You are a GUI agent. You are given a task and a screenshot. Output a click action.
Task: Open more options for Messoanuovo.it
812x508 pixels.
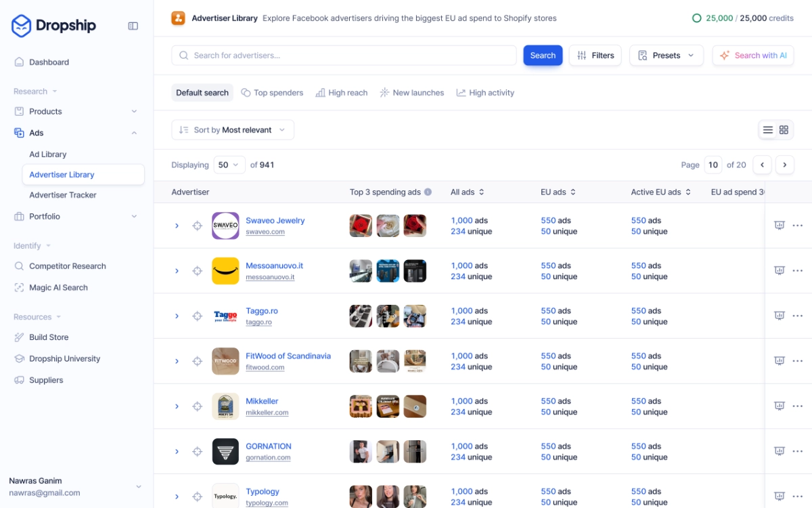click(798, 271)
